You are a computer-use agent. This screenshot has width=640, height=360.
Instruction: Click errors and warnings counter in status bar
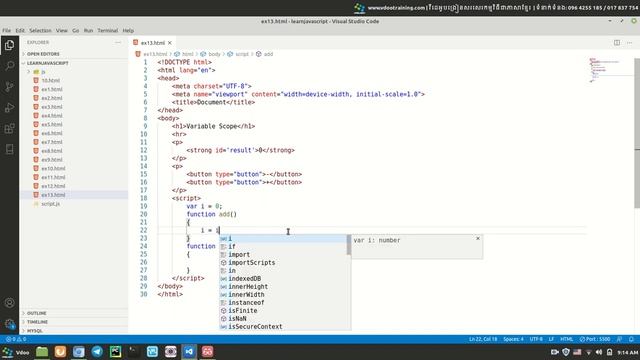16,339
